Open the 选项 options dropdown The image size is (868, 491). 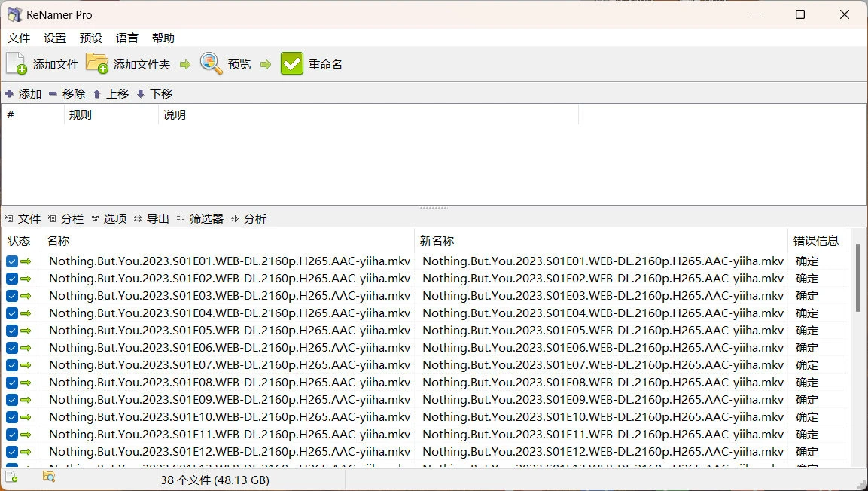point(108,218)
